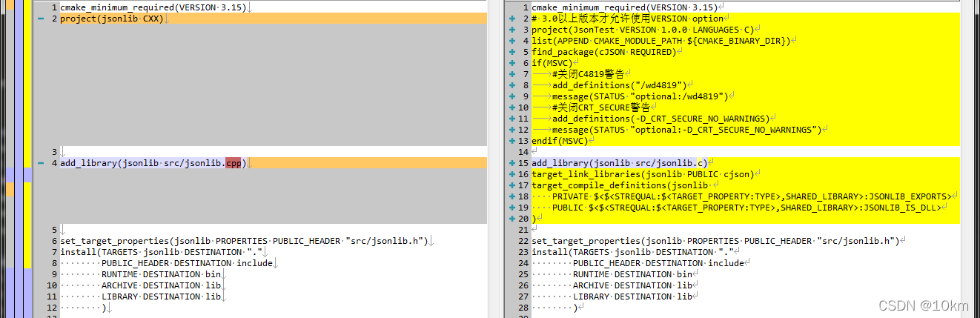Screen dimensions: 980x318
Task: Click plus marker beside message optional:/wd4819 line
Action: 512,96
